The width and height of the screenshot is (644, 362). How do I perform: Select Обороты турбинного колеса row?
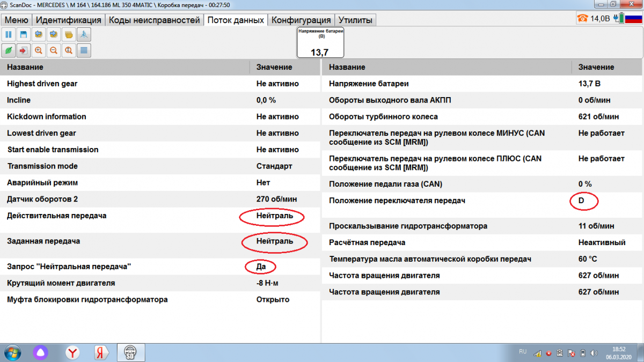[482, 116]
